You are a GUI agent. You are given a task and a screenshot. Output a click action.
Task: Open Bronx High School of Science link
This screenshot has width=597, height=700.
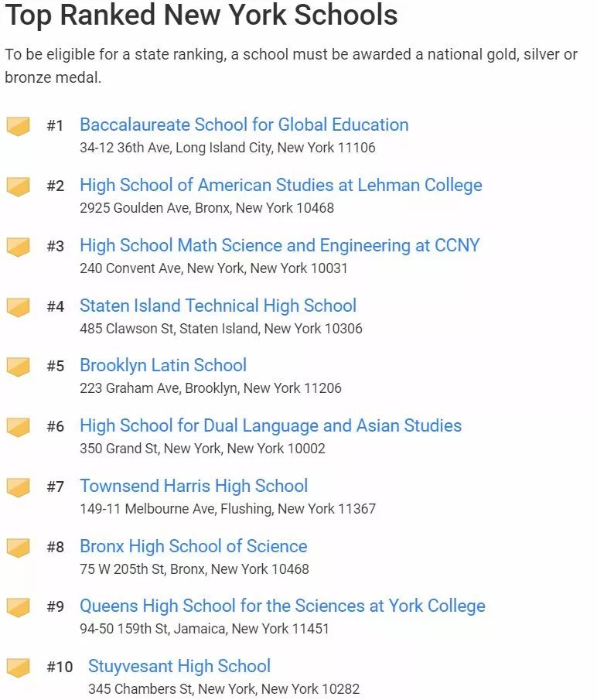point(193,546)
